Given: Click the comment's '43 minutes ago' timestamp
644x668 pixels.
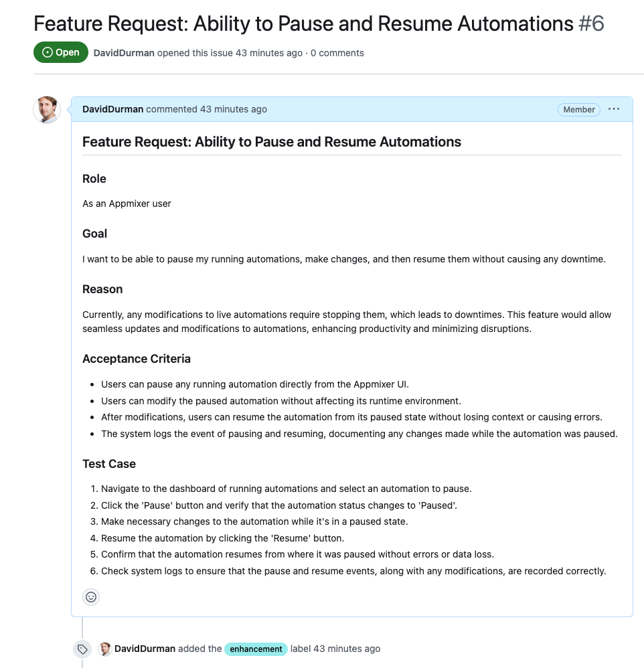Looking at the screenshot, I should (x=234, y=109).
